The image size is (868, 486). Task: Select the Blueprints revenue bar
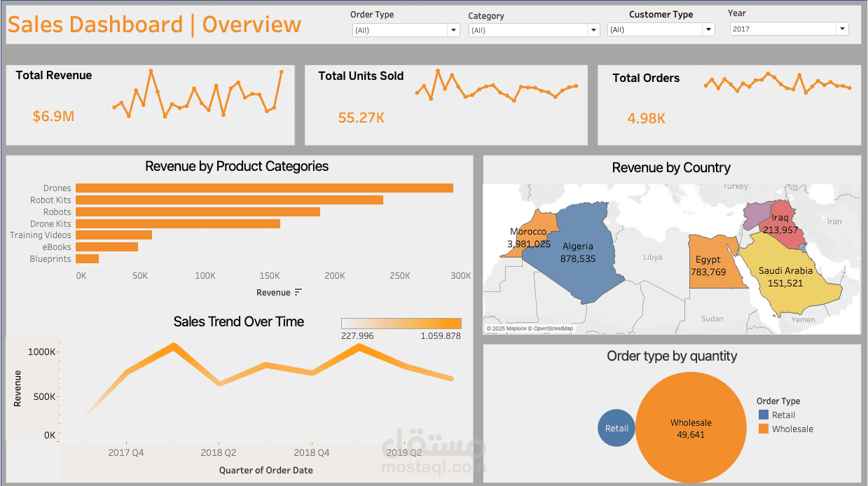pyautogui.click(x=88, y=258)
